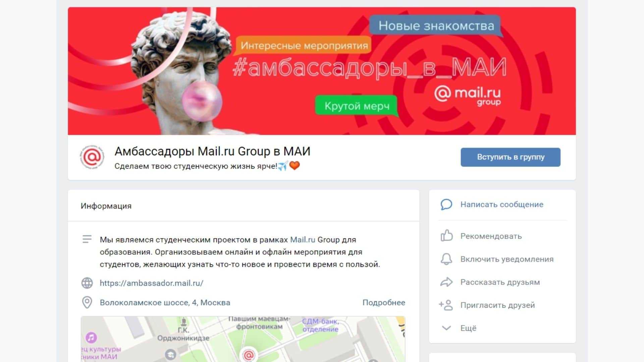The height and width of the screenshot is (362, 644).
Task: Click the Mail.ru link in description
Action: coord(303,240)
